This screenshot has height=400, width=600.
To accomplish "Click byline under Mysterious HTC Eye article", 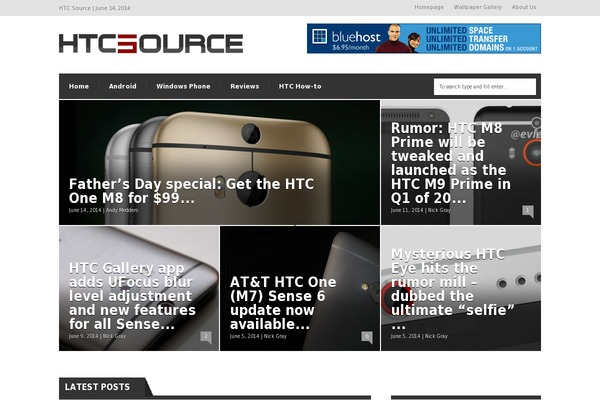I will tap(419, 336).
